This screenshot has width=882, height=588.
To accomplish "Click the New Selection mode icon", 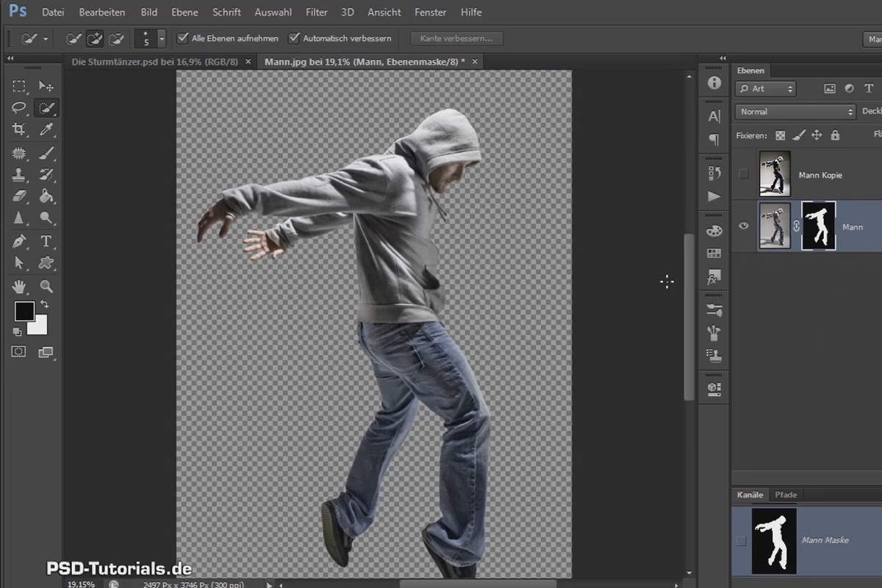I will pyautogui.click(x=73, y=38).
